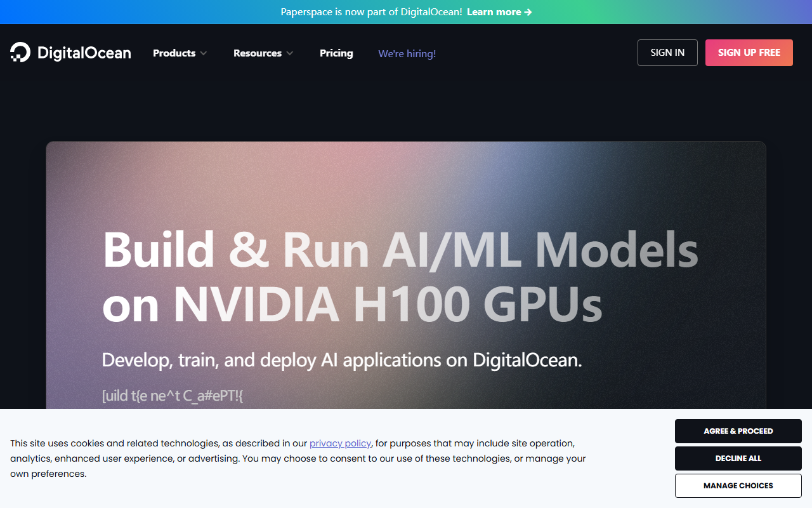Click the 'Paperspace is now part of DigitalOcean!' text
Image resolution: width=812 pixels, height=508 pixels.
coord(372,12)
